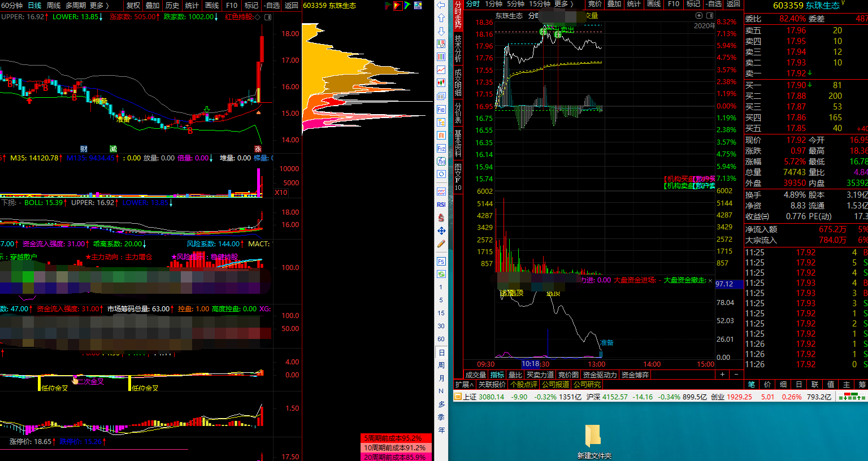Click 返回 in the left chart toolbar
The height and width of the screenshot is (461, 868).
point(291,5)
